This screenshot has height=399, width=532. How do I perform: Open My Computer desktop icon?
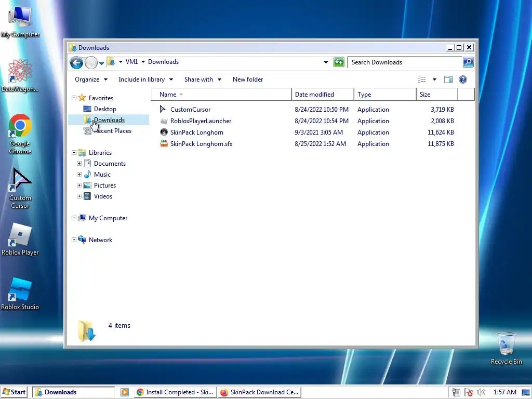20,21
